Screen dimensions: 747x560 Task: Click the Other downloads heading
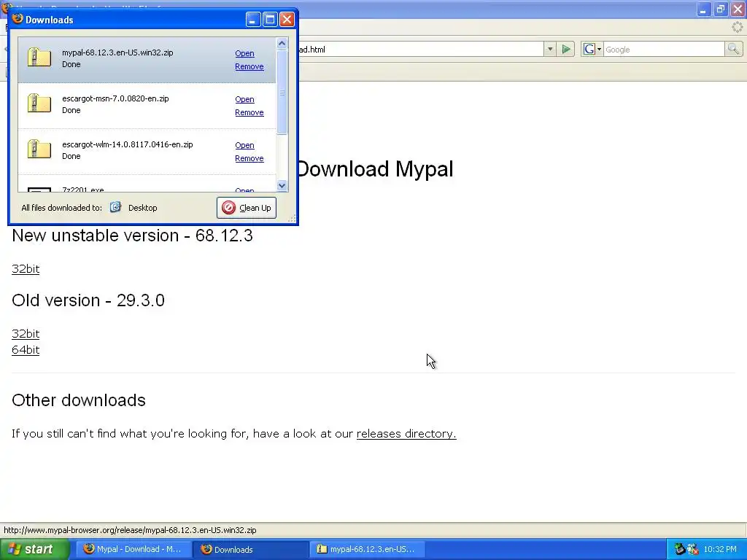[x=79, y=400]
